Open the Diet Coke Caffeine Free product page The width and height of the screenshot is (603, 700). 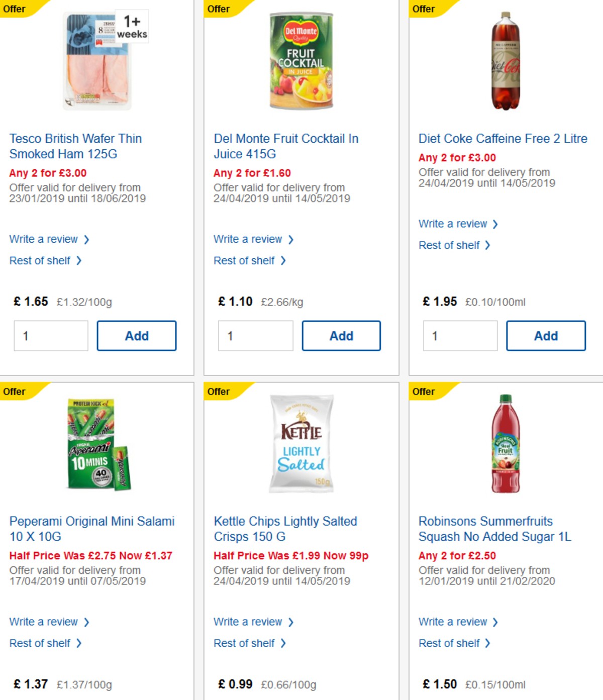(503, 139)
